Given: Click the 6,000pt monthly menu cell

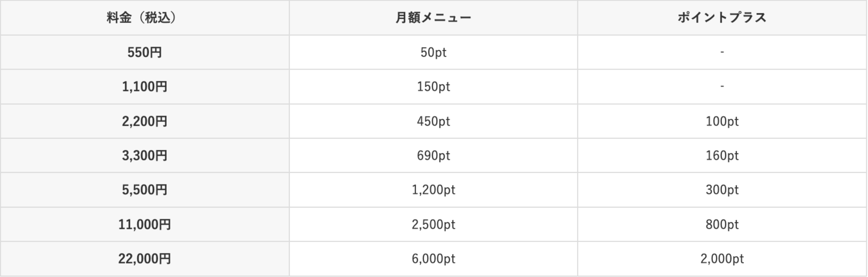Looking at the screenshot, I should [x=433, y=259].
